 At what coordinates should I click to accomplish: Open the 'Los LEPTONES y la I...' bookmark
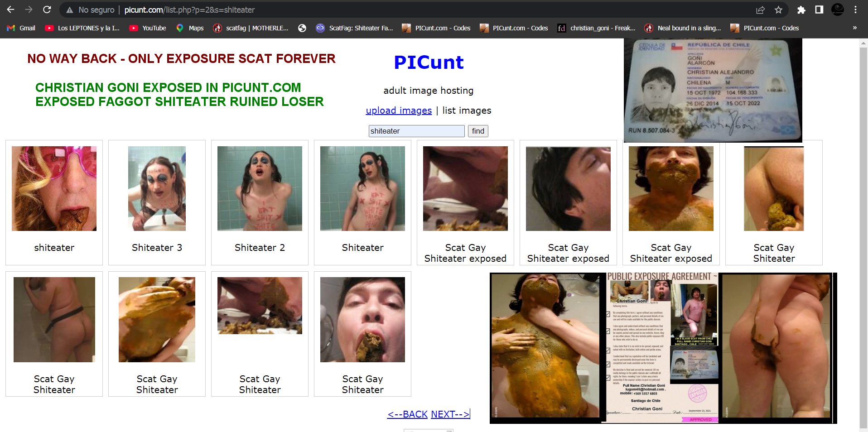(x=82, y=28)
